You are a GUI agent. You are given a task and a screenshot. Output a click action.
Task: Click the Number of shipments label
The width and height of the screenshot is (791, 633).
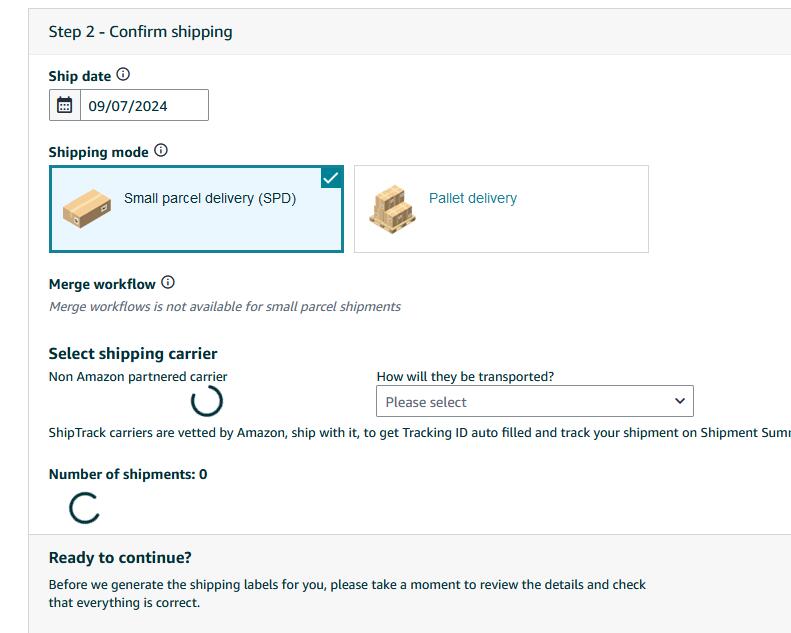pos(128,474)
